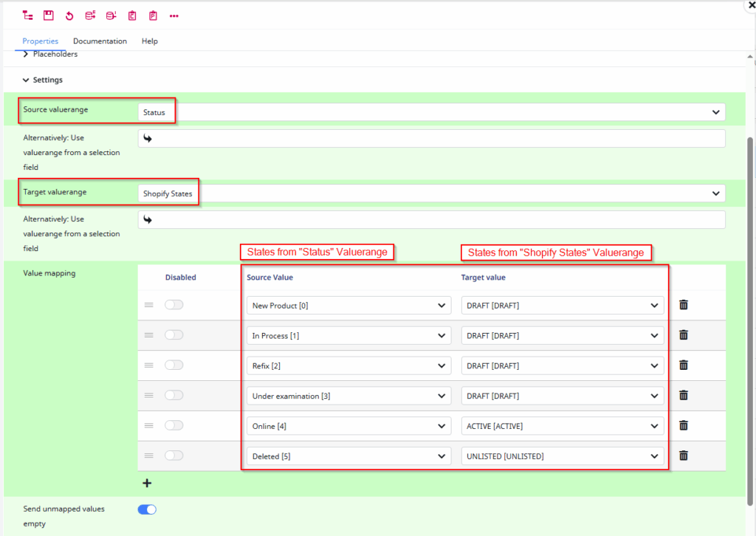Open the tree hierarchy view icon
The image size is (756, 536).
click(x=28, y=15)
